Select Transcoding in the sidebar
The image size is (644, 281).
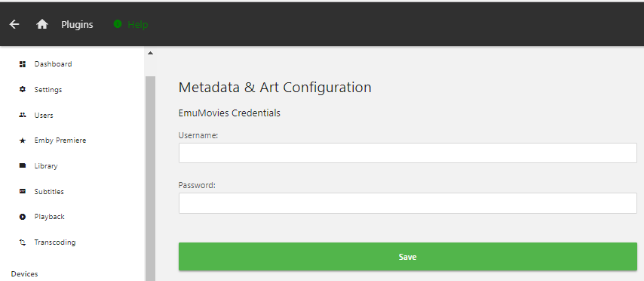pos(55,242)
